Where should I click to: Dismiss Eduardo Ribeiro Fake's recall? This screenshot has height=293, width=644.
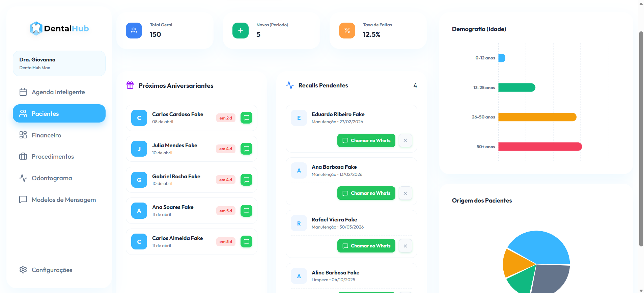(405, 140)
